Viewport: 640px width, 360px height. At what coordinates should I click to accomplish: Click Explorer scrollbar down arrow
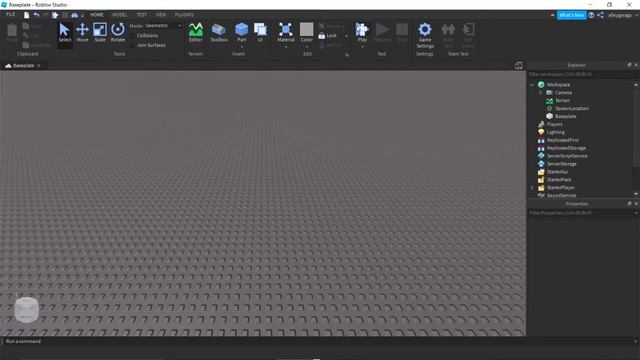pyautogui.click(x=636, y=194)
